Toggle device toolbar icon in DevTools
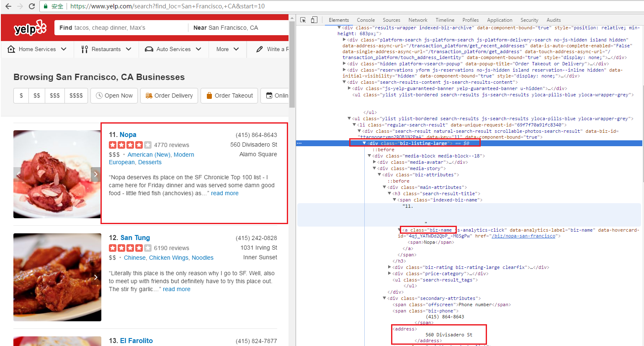The width and height of the screenshot is (644, 346). click(x=314, y=20)
